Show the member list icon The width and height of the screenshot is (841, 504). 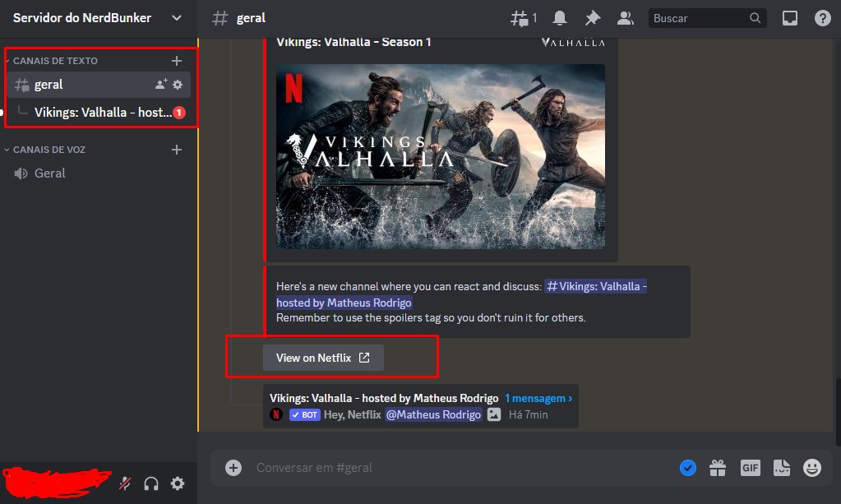click(x=625, y=17)
